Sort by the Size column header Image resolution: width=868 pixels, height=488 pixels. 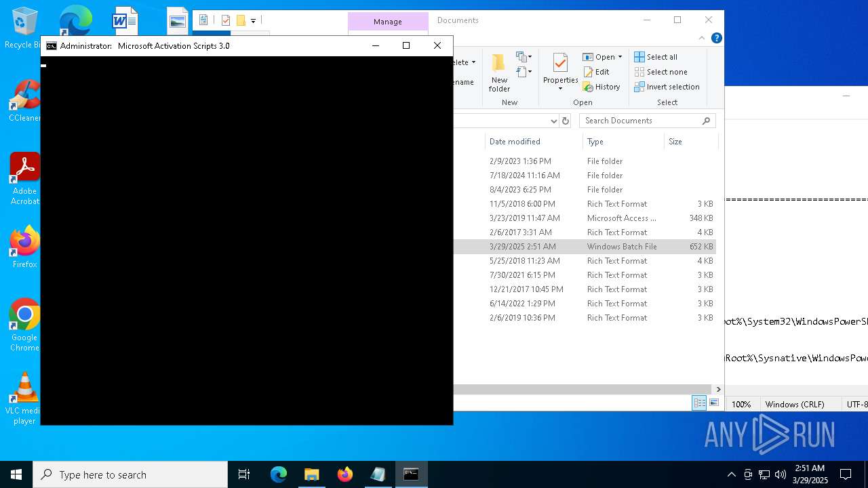pyautogui.click(x=690, y=142)
